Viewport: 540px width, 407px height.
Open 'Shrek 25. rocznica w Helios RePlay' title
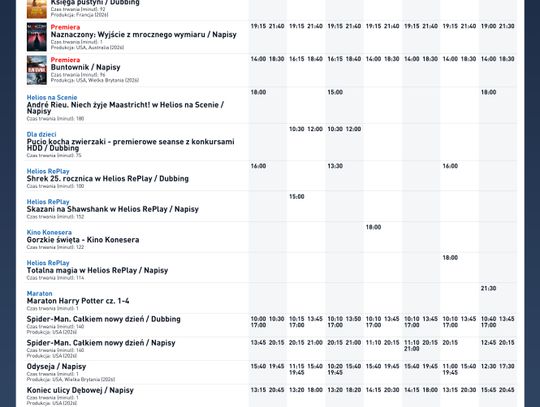tap(108, 178)
